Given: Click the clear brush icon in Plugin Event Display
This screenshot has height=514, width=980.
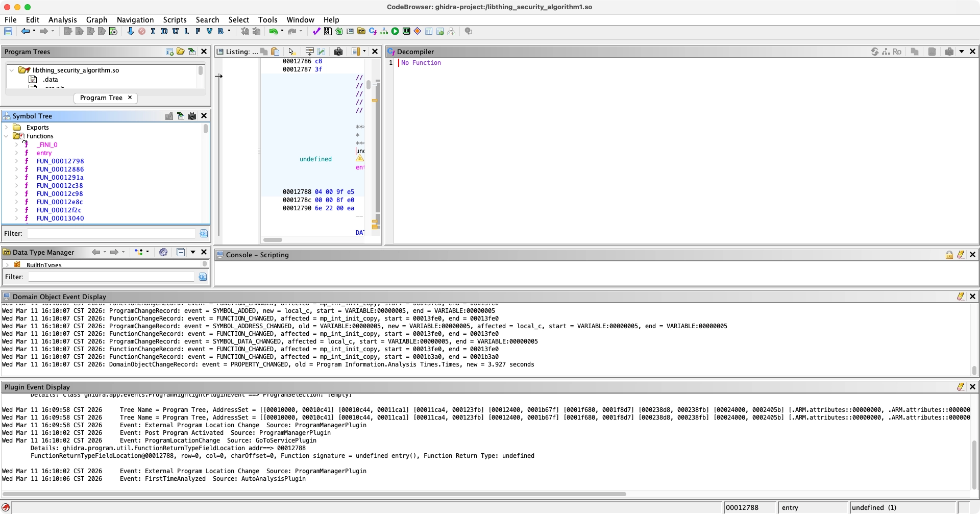Looking at the screenshot, I should tap(961, 386).
